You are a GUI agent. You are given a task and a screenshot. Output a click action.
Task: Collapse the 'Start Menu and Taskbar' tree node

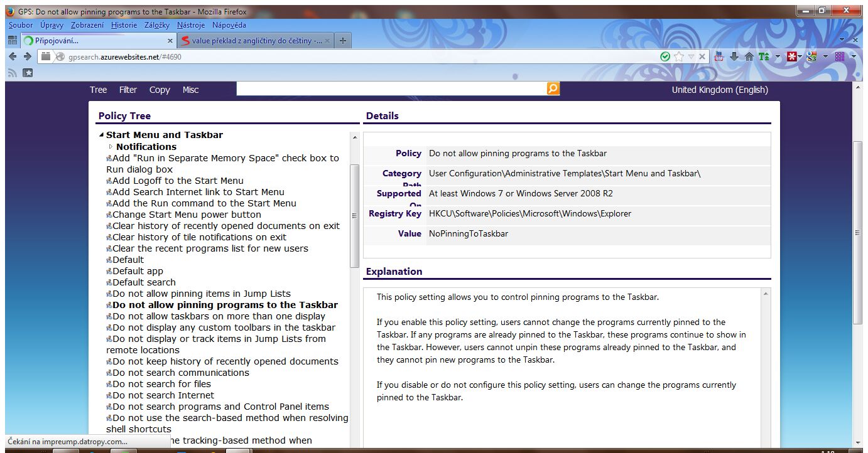click(x=102, y=135)
